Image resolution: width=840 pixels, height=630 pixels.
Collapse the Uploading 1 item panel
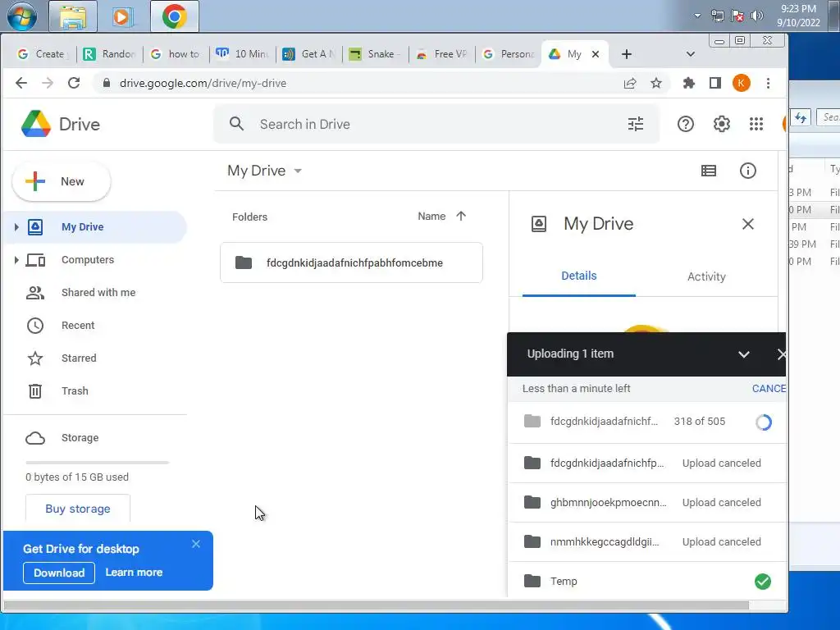point(743,354)
